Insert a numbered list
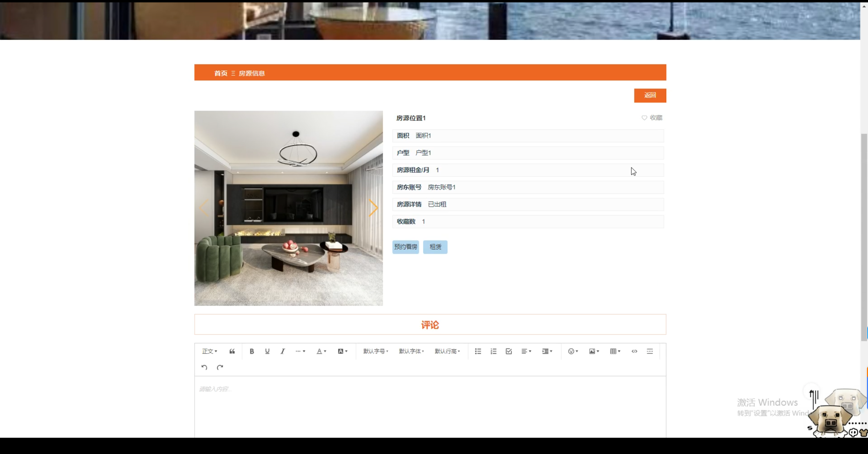Viewport: 868px width, 454px height. 493,351
